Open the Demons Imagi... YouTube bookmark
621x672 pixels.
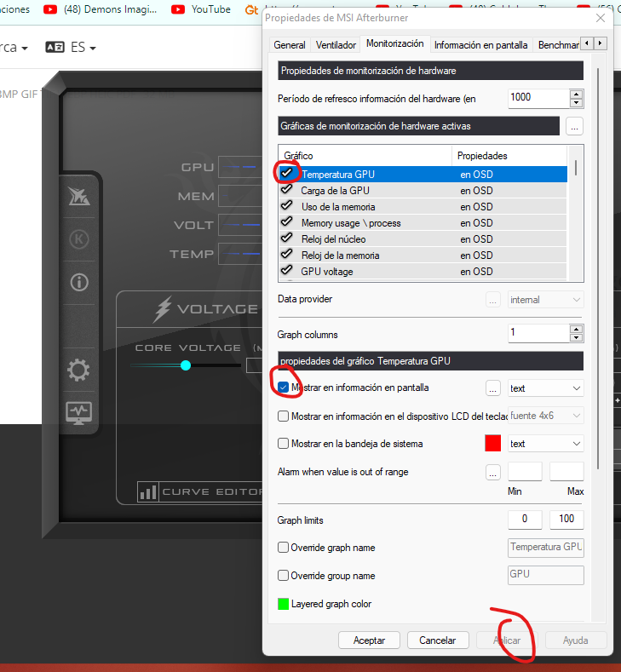pos(101,9)
